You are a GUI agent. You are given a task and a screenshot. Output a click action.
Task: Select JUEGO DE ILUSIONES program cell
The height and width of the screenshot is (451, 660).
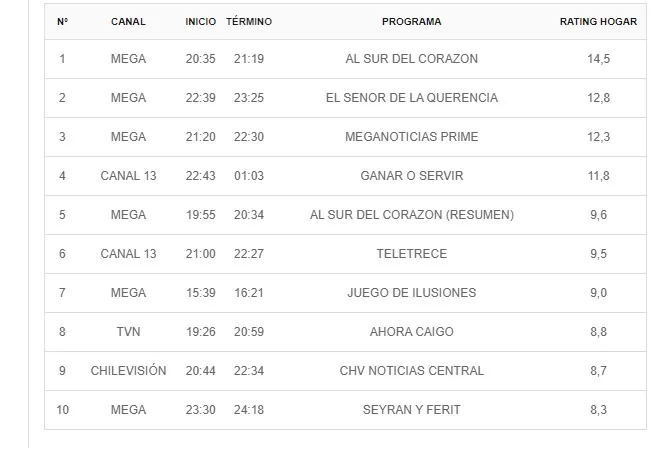[412, 293]
